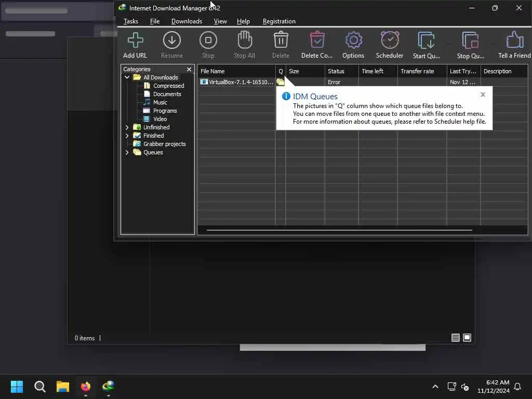Expand the Unfinished tree node

click(x=127, y=127)
